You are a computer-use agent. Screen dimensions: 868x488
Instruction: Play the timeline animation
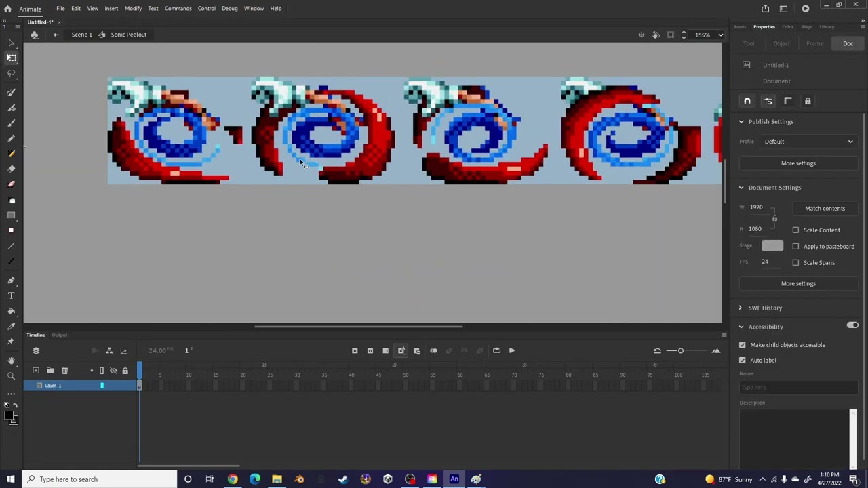[512, 350]
